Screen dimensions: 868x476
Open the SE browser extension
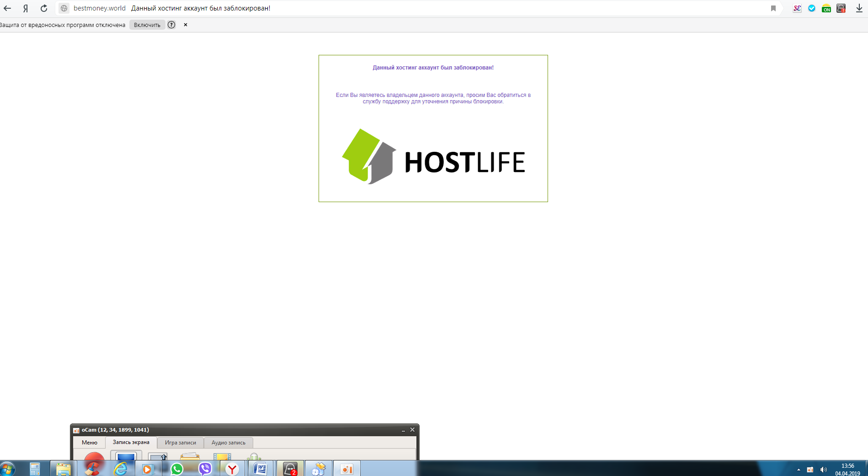797,8
